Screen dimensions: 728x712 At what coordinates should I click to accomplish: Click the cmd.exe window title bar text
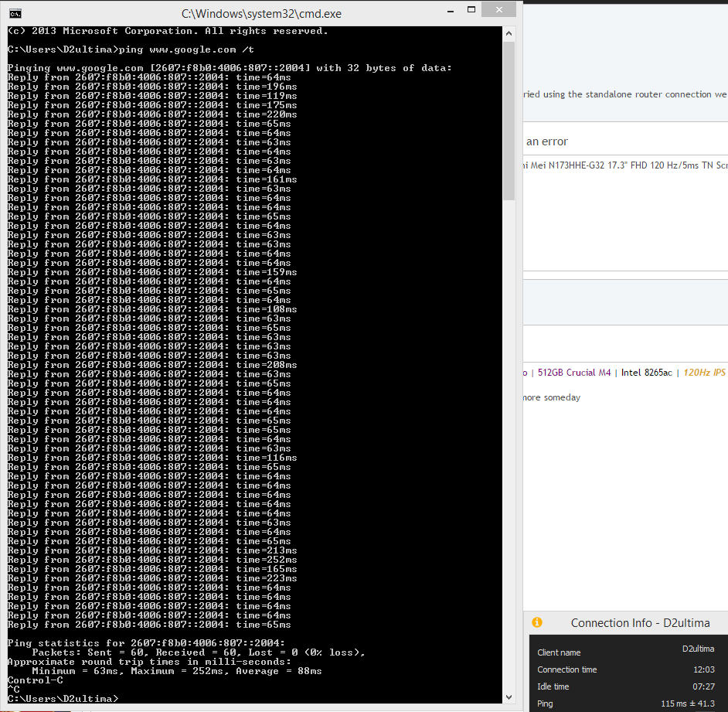coord(261,14)
